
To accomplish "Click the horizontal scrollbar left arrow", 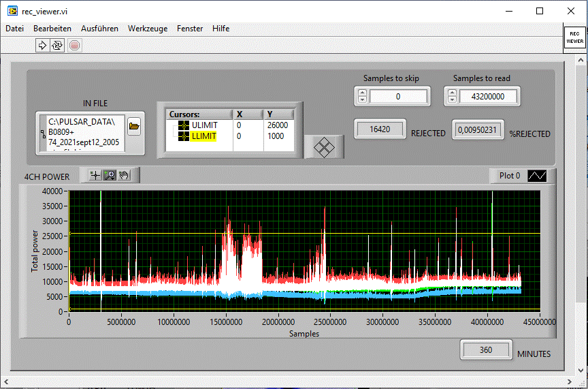I will click(x=5, y=382).
